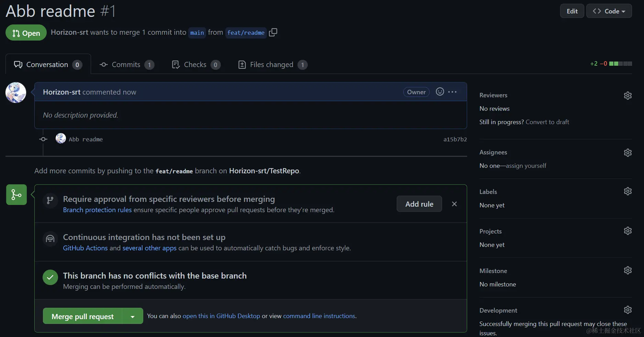Click the Merge pull request button

(82, 316)
